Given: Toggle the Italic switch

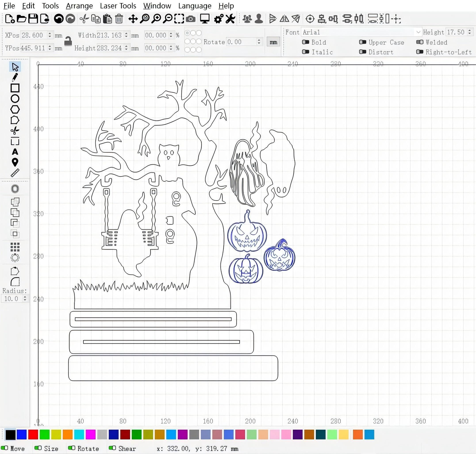Looking at the screenshot, I should coord(305,52).
